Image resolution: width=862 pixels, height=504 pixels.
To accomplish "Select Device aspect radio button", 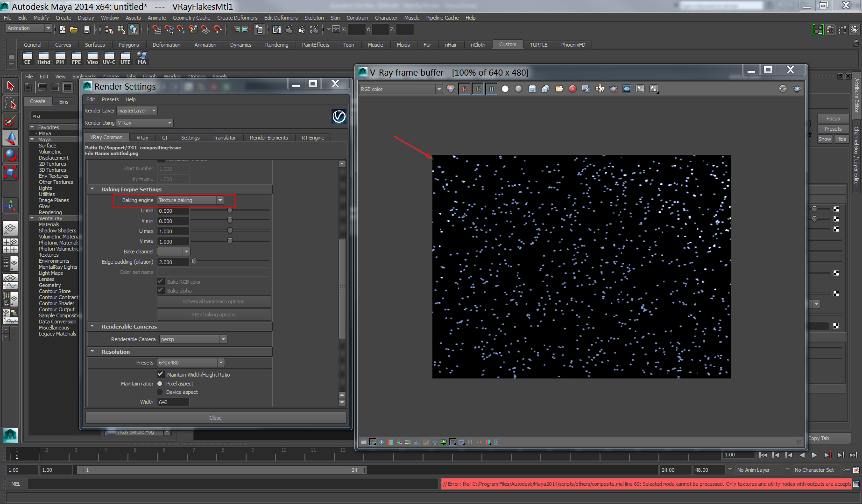I will click(x=160, y=392).
